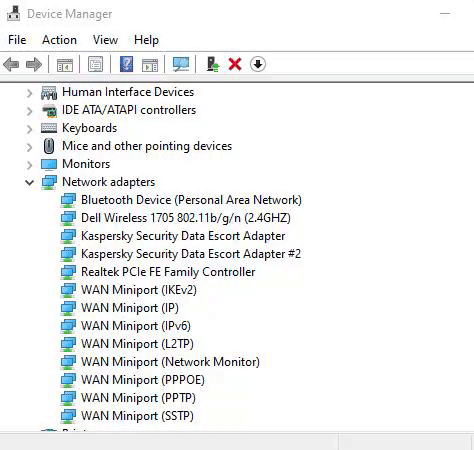Select WAN Miniport (IKEv2)
474x450 pixels.
139,290
